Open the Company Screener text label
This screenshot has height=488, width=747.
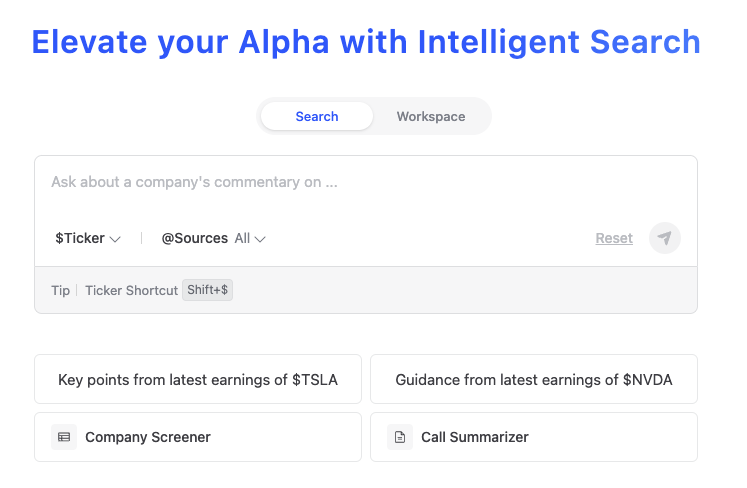point(148,437)
